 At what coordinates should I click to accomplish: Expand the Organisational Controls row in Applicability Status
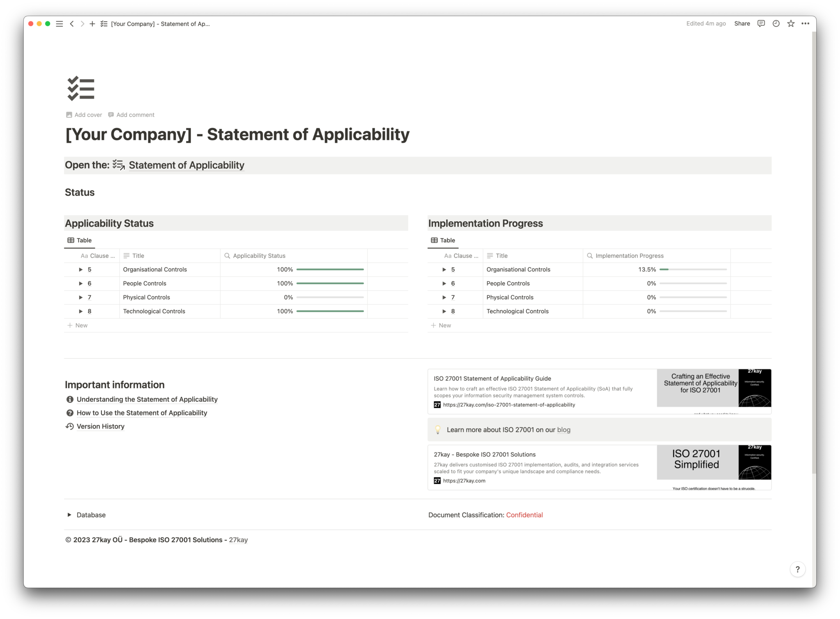point(81,269)
